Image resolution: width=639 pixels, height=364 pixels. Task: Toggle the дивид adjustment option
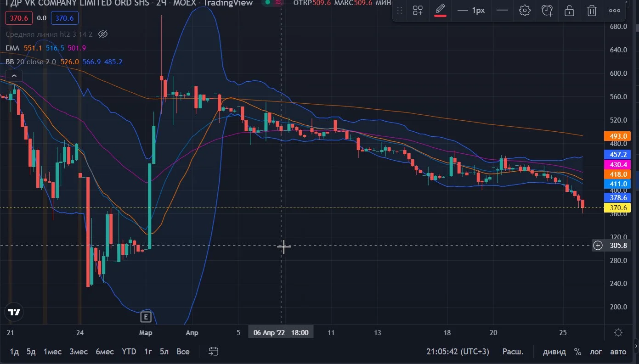click(x=554, y=352)
